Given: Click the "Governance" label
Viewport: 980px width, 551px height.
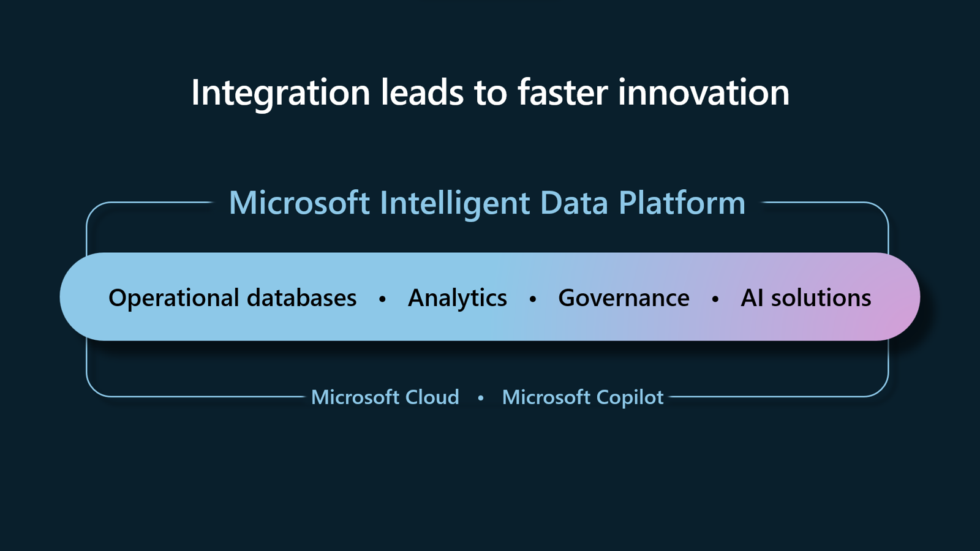Looking at the screenshot, I should pos(624,298).
